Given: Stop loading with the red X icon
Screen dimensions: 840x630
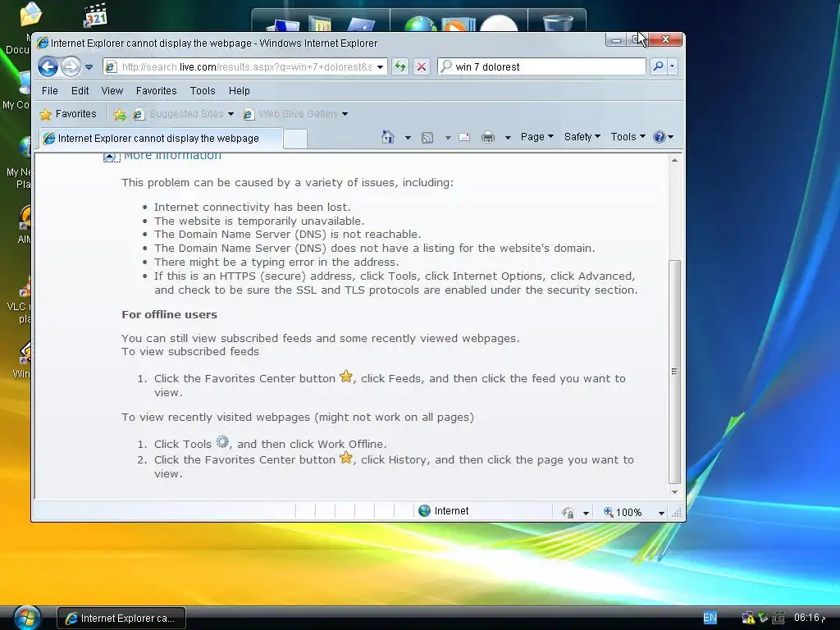Looking at the screenshot, I should click(422, 67).
